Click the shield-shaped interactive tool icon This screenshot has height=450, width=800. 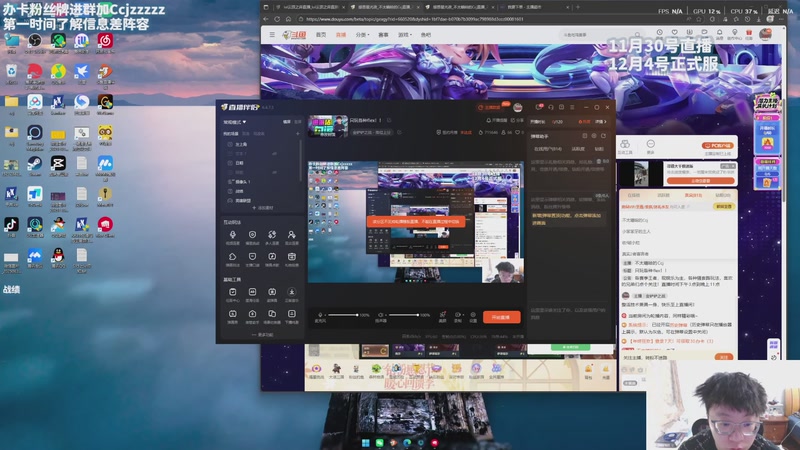[x=252, y=257]
